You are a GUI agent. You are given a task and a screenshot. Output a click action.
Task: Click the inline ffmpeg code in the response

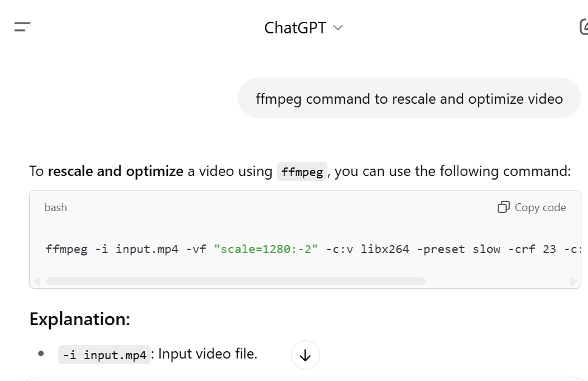[302, 172]
